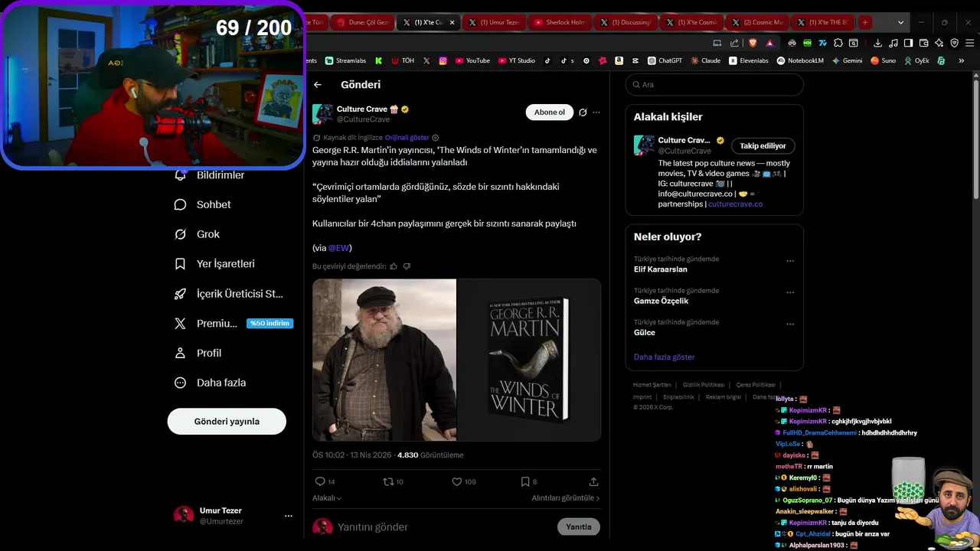The height and width of the screenshot is (551, 980).
Task: Open the tab search dropdown arrow
Action: pos(901,23)
